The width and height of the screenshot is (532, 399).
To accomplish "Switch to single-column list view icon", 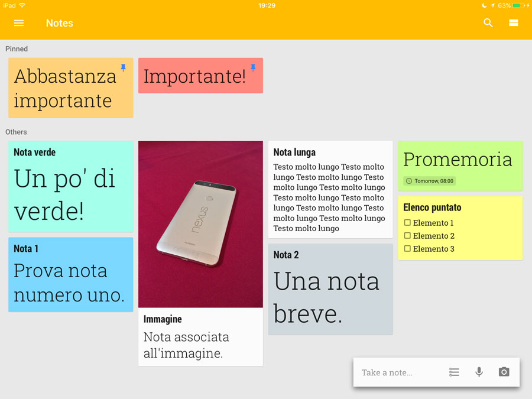I will pos(513,23).
